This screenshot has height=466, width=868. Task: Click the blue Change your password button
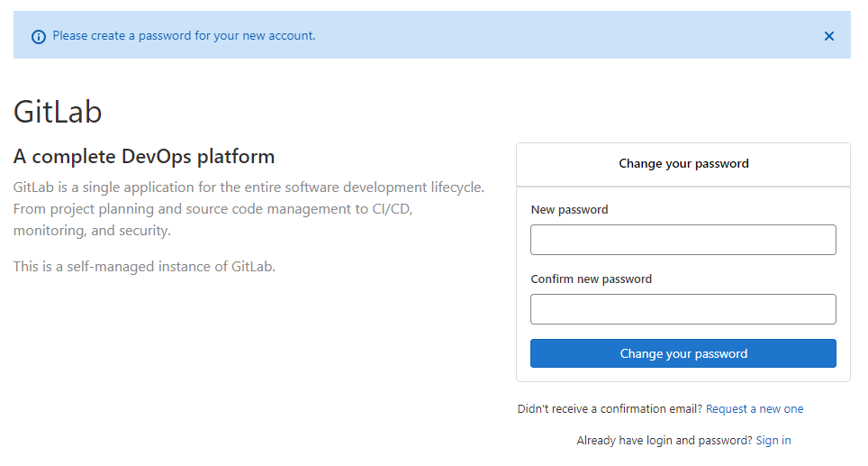683,353
